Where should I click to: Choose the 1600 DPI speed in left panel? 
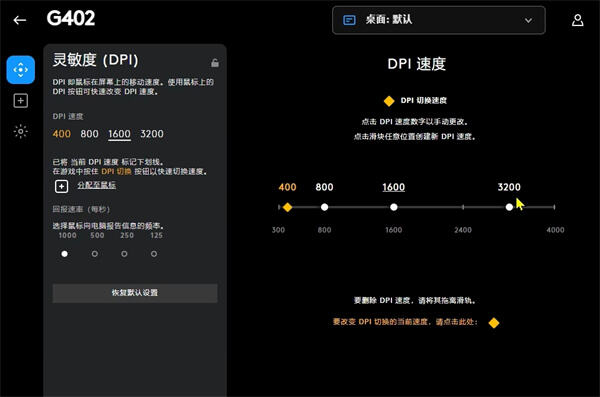119,134
